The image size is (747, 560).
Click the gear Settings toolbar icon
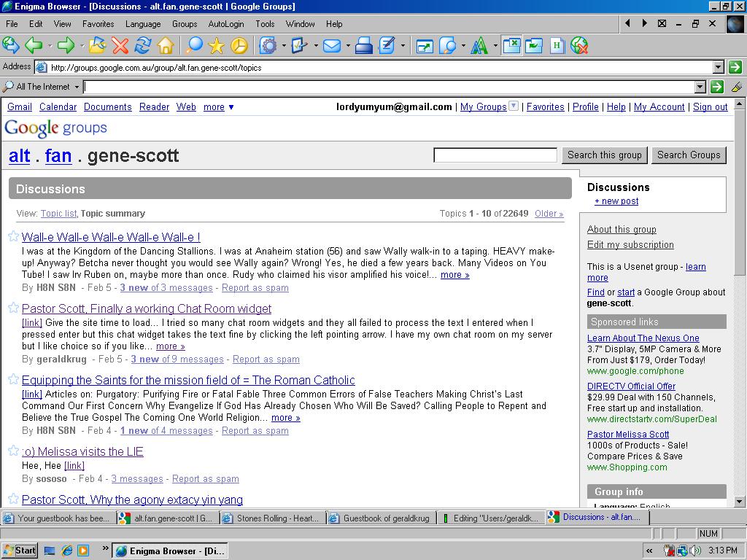pos(268,46)
